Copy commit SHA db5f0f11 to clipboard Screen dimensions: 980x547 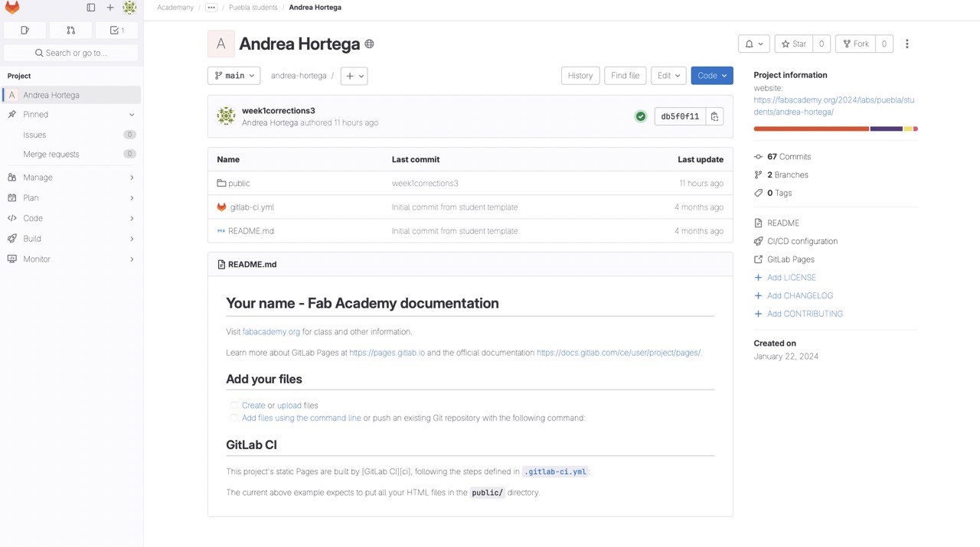click(x=714, y=116)
